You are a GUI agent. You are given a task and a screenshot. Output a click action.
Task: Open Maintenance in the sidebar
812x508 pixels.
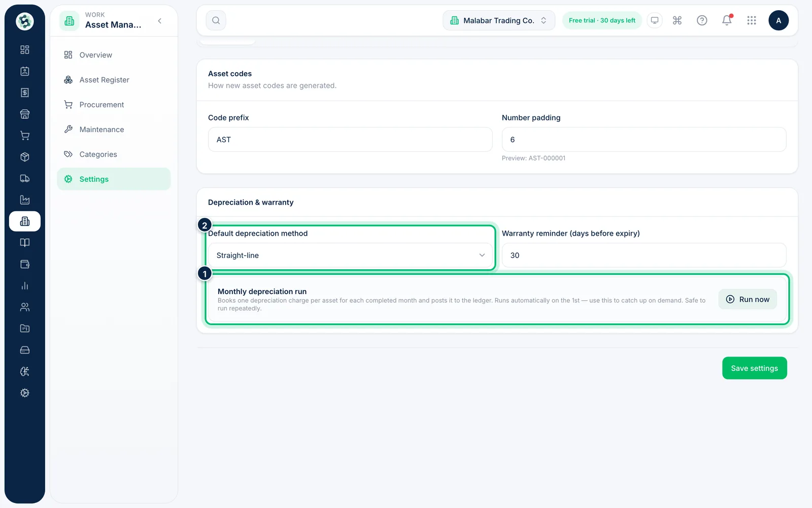(x=114, y=130)
